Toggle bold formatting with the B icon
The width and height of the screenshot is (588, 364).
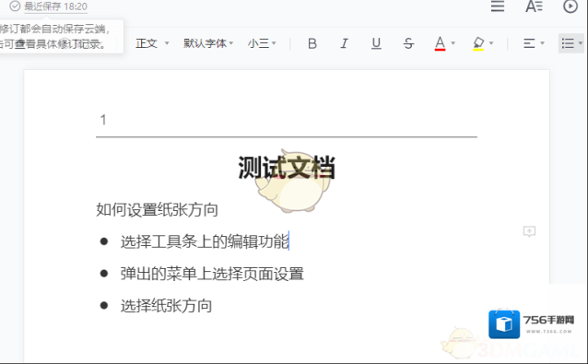click(x=312, y=43)
